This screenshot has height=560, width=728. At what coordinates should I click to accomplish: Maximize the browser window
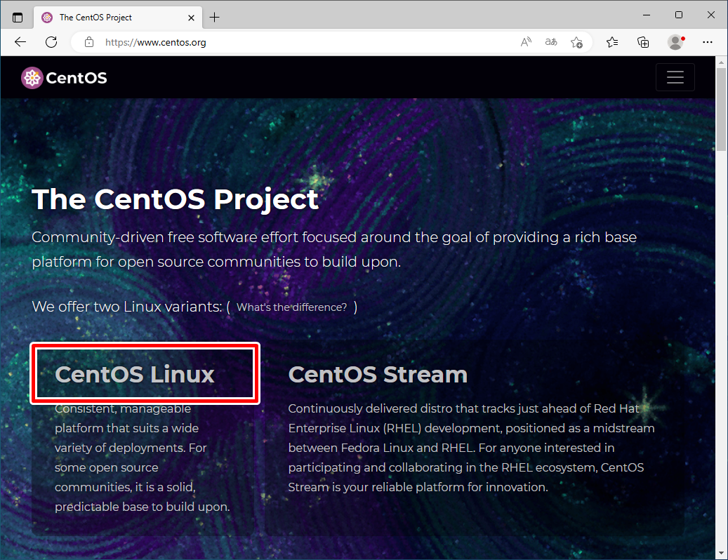coord(679,15)
